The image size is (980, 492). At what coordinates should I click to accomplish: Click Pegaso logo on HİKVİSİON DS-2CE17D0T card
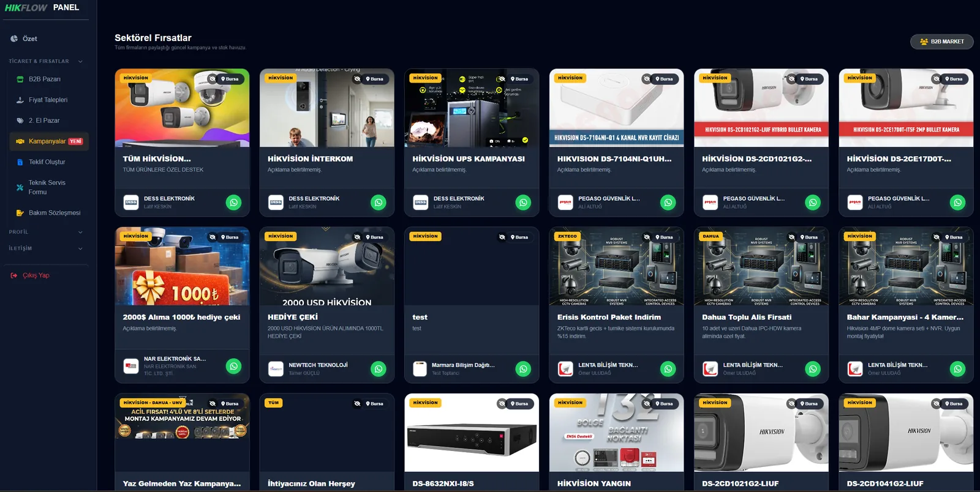(855, 203)
